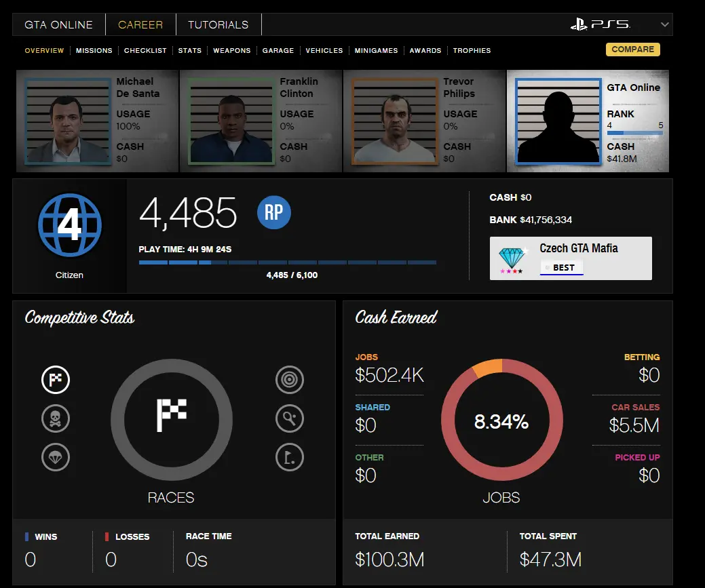Select Trevor Philips character card
Image resolution: width=705 pixels, height=588 pixels.
pos(425,121)
